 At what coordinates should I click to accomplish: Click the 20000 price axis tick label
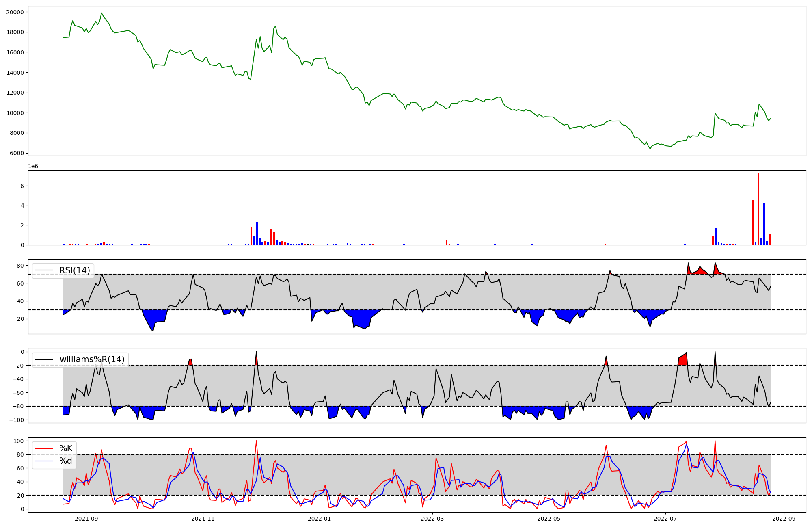click(x=15, y=12)
